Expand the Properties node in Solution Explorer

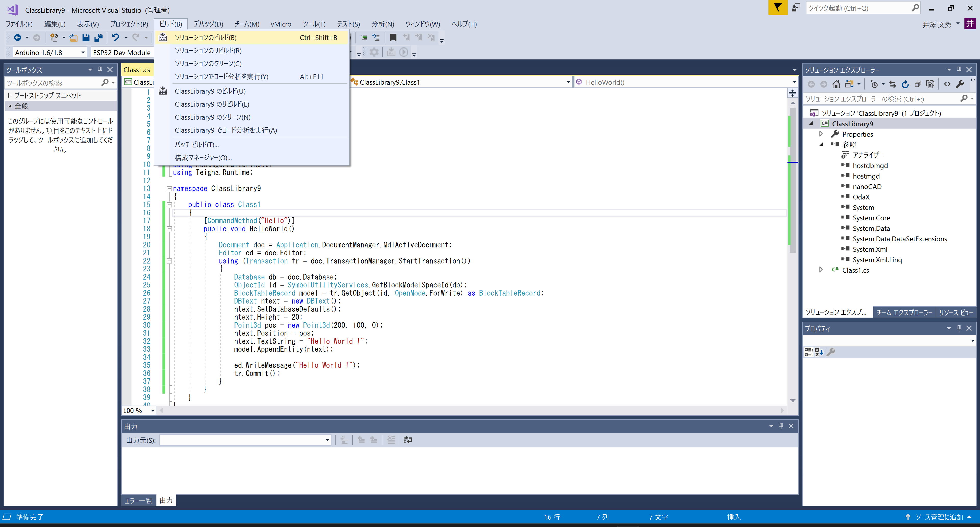click(820, 134)
